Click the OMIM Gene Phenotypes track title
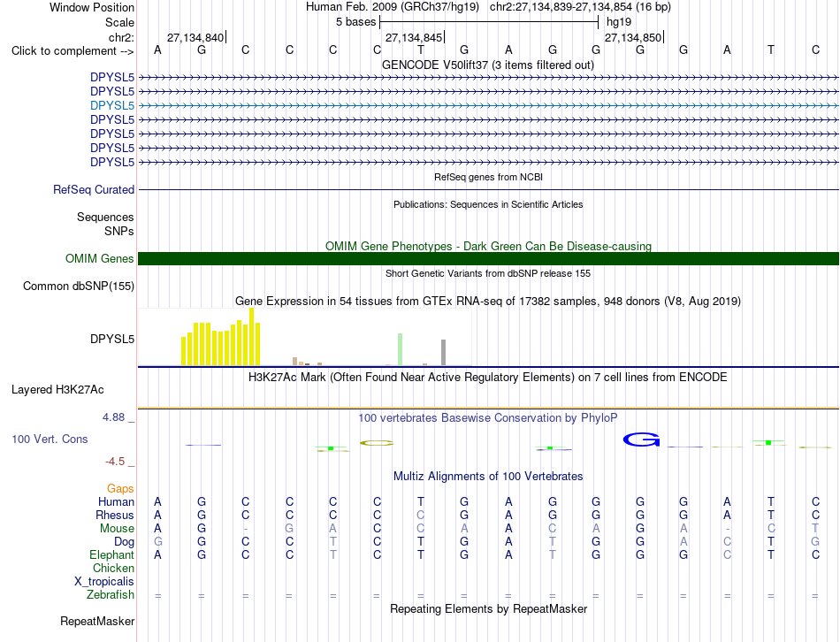Screen dimensions: 840x642 [489, 247]
